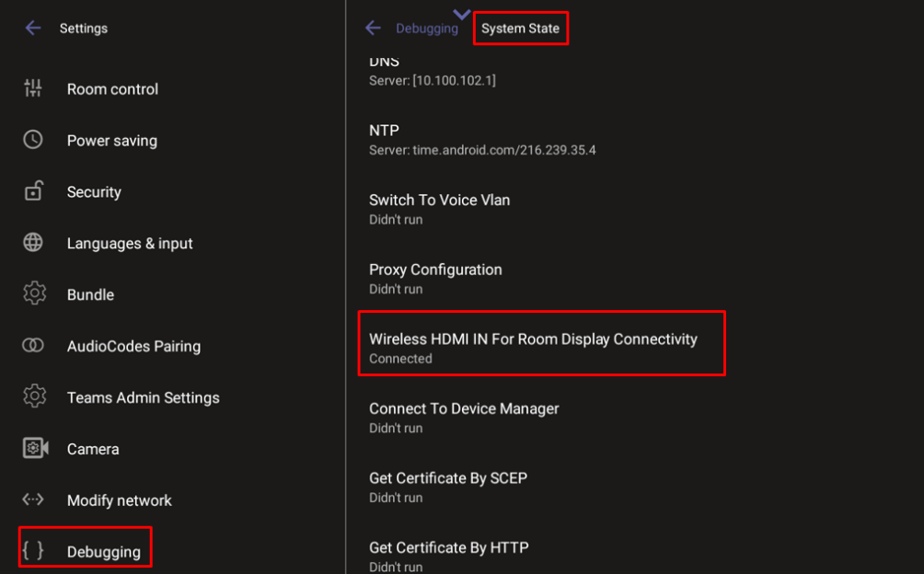Click the Bundle gear icon

34,294
